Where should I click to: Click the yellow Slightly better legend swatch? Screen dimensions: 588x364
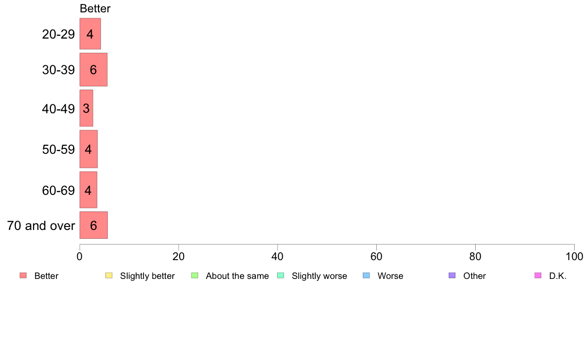pos(109,275)
